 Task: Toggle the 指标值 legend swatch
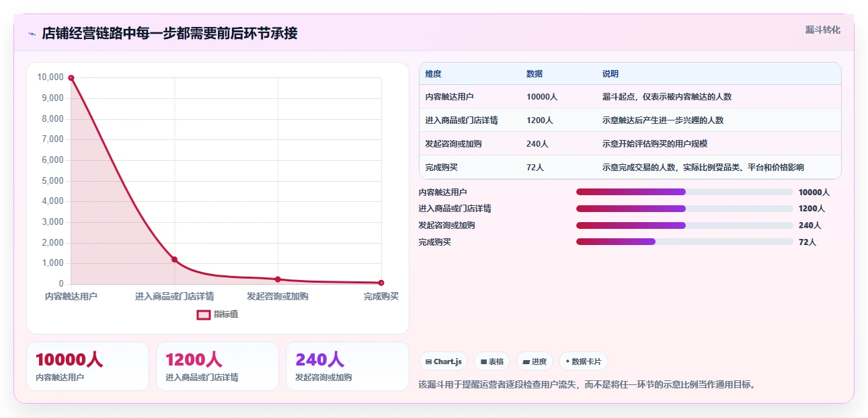(x=204, y=314)
